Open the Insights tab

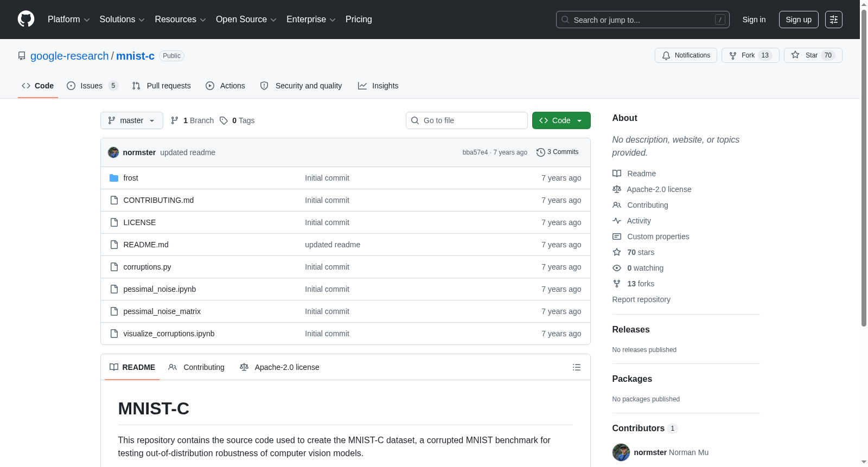(x=378, y=86)
